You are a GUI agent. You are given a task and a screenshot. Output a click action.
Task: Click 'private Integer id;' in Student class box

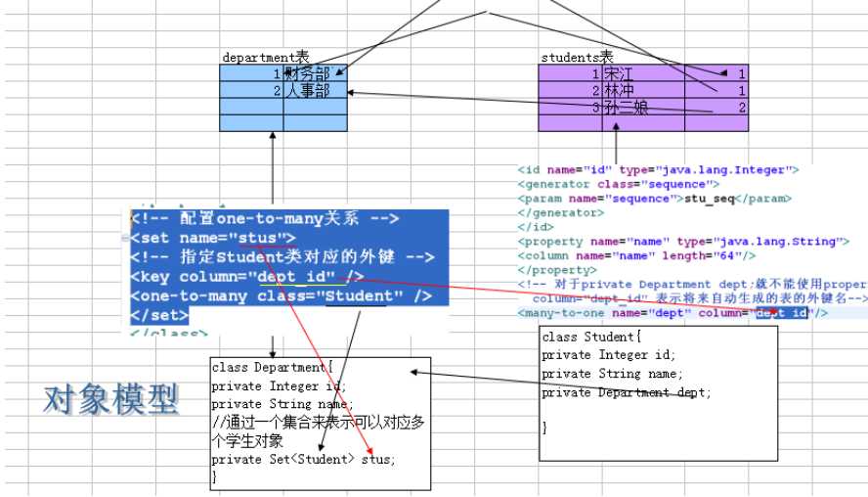click(x=608, y=354)
